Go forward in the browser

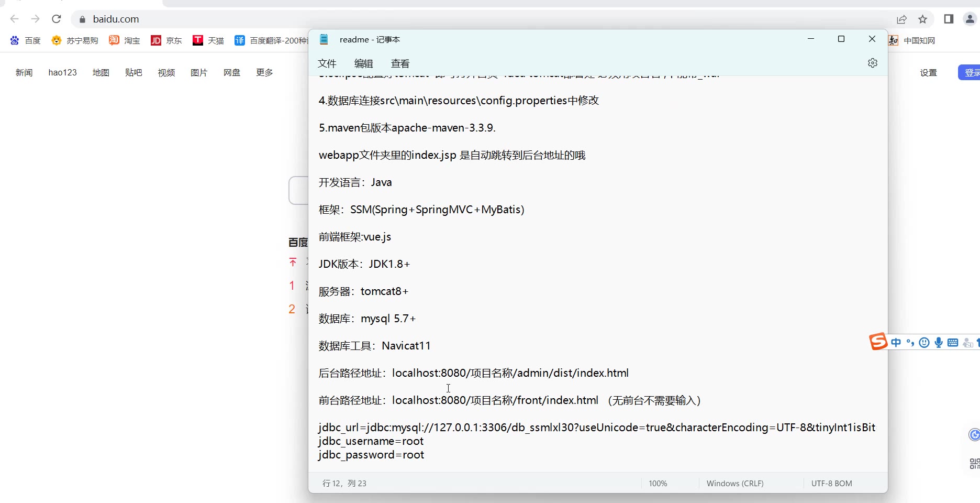[36, 19]
